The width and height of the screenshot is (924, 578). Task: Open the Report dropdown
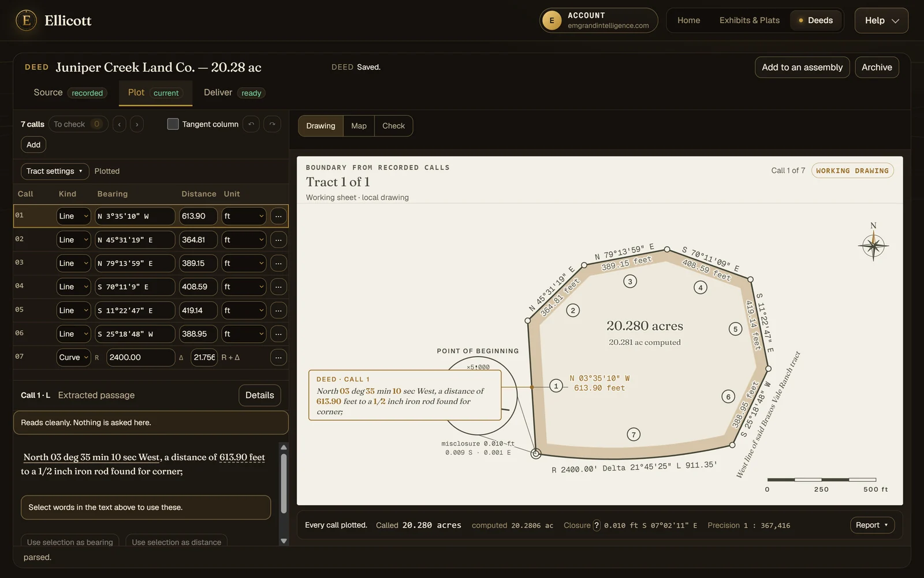point(872,525)
